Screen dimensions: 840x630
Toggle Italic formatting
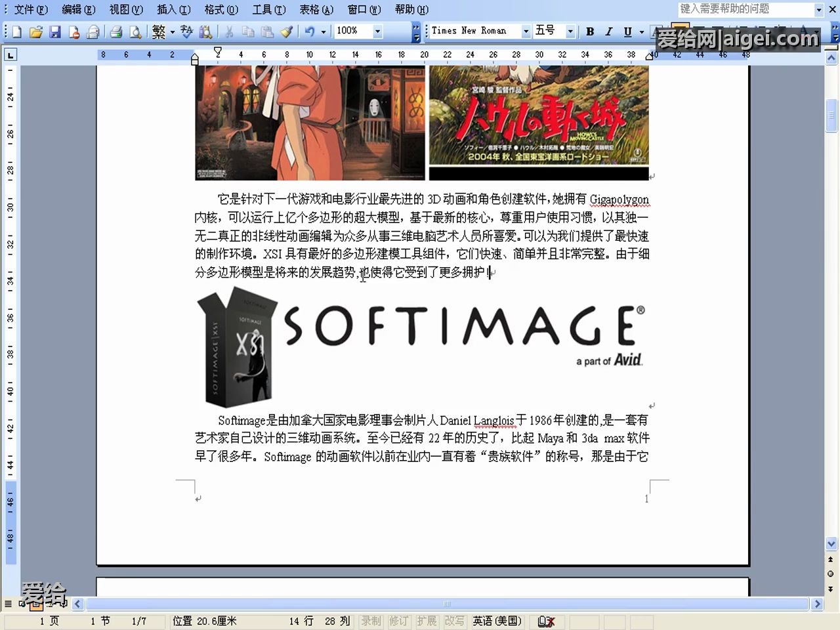pyautogui.click(x=608, y=31)
